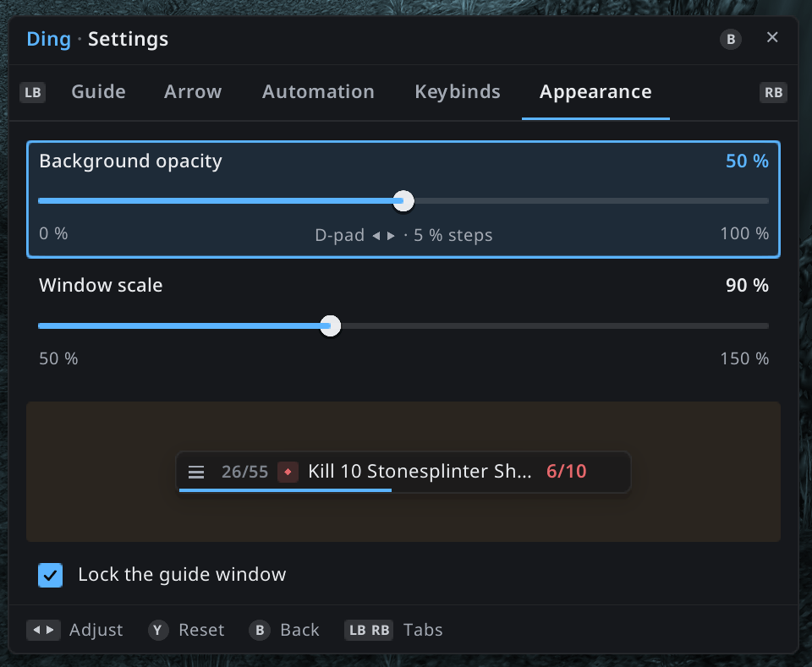Click the B button badge in title bar
Viewport: 812px width, 667px height.
pos(731,40)
